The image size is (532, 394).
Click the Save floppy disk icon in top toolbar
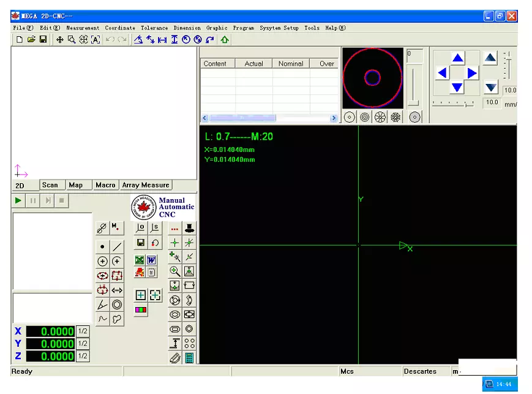coord(43,39)
